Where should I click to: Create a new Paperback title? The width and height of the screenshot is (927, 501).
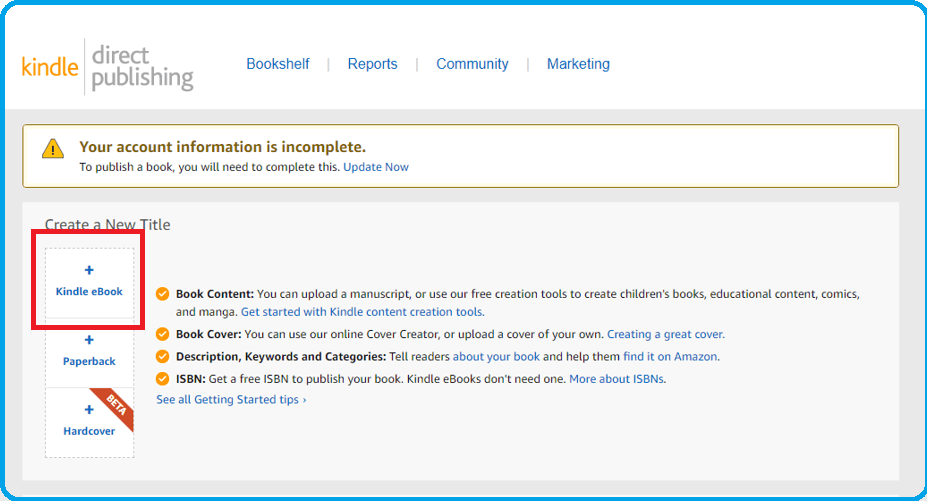pos(89,353)
